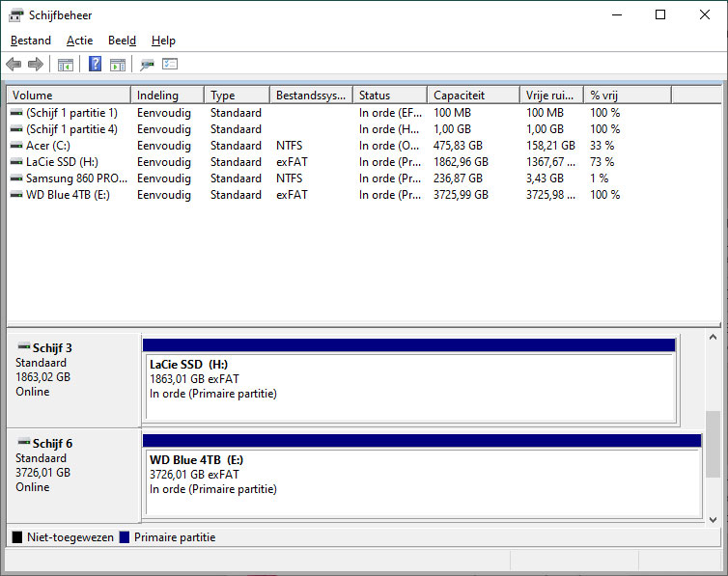The image size is (728, 576).
Task: Open the properties checklist toolbar icon
Action: click(x=170, y=64)
